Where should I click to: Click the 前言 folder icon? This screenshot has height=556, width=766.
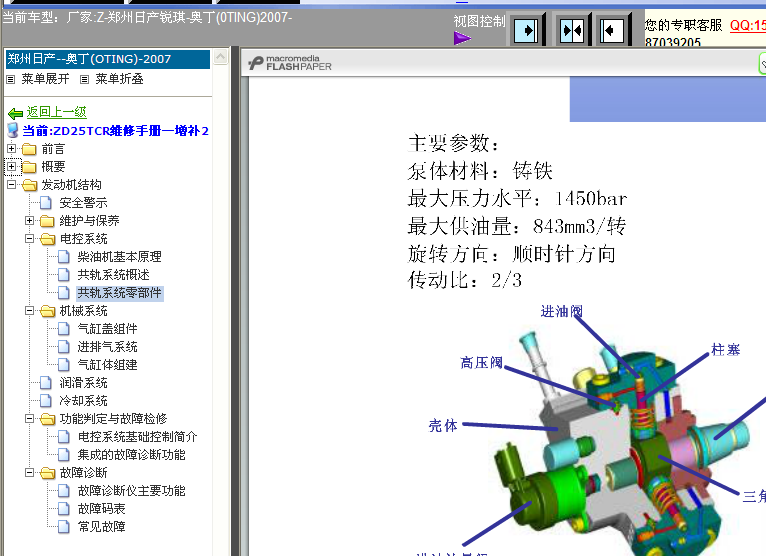pos(29,149)
